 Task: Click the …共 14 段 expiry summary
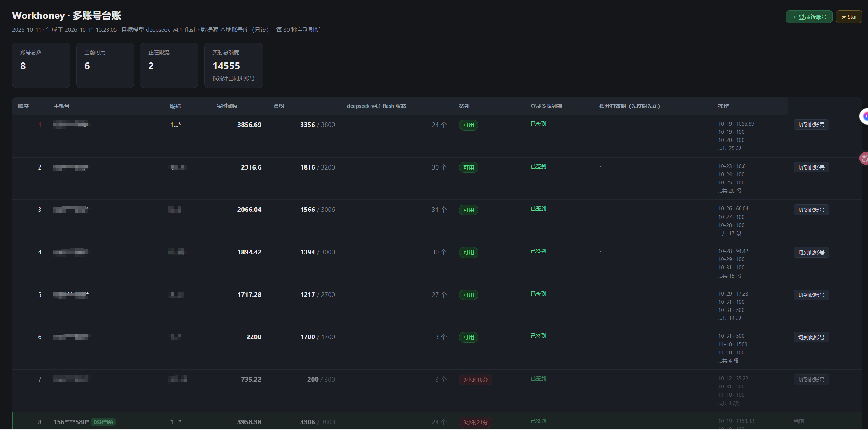(730, 318)
